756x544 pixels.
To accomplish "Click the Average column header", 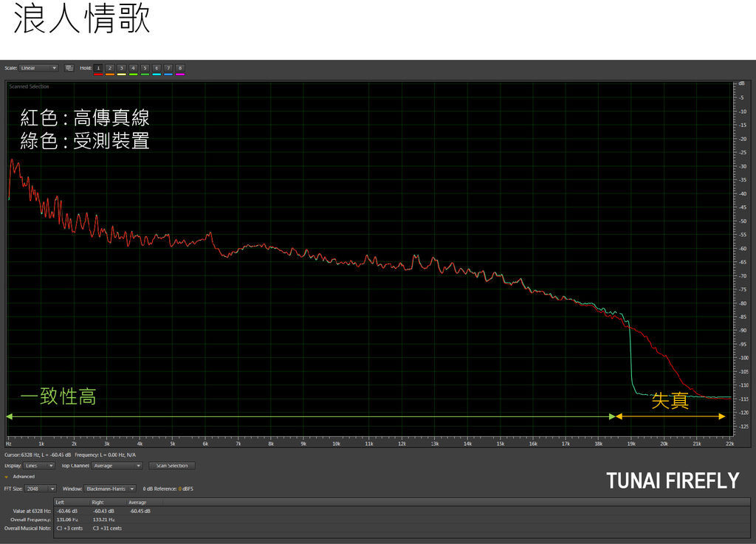I will pyautogui.click(x=144, y=502).
